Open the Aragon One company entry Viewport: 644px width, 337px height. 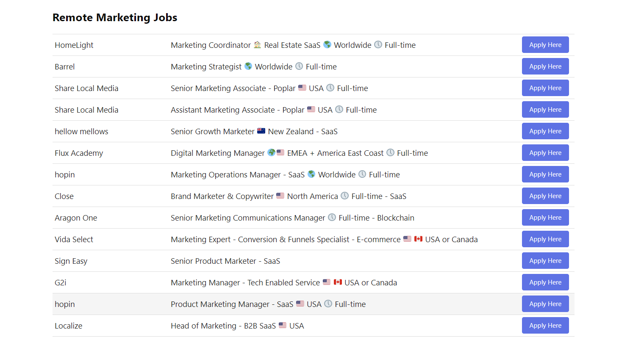76,218
